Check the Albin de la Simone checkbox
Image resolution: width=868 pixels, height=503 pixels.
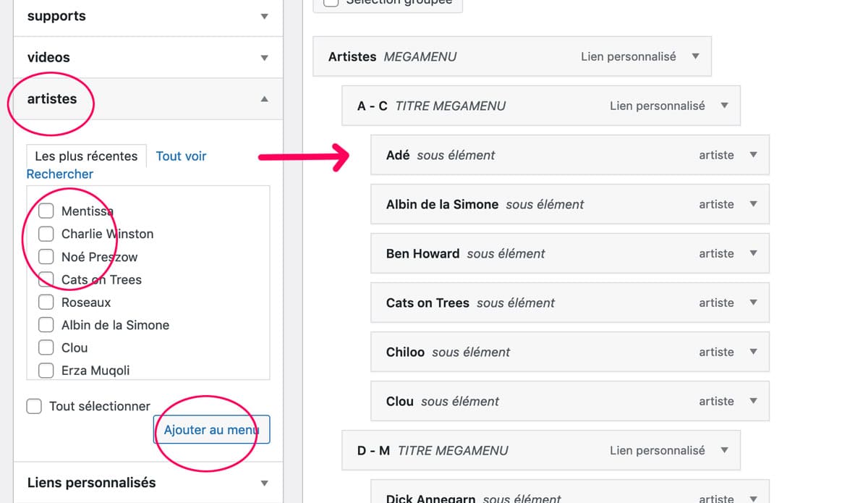[46, 325]
